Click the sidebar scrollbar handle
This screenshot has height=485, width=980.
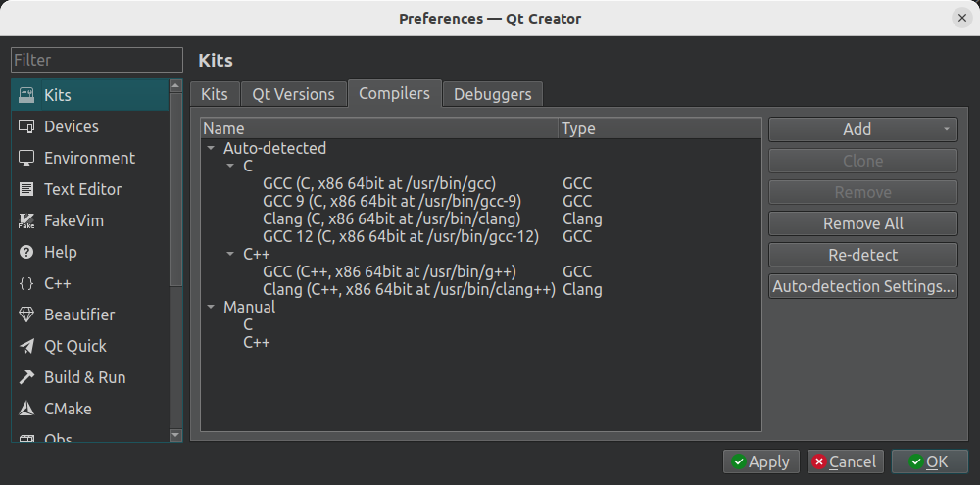point(175,189)
